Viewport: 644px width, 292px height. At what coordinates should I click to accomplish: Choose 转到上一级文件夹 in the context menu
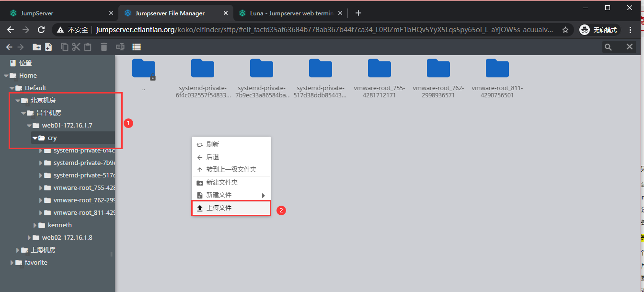click(231, 169)
